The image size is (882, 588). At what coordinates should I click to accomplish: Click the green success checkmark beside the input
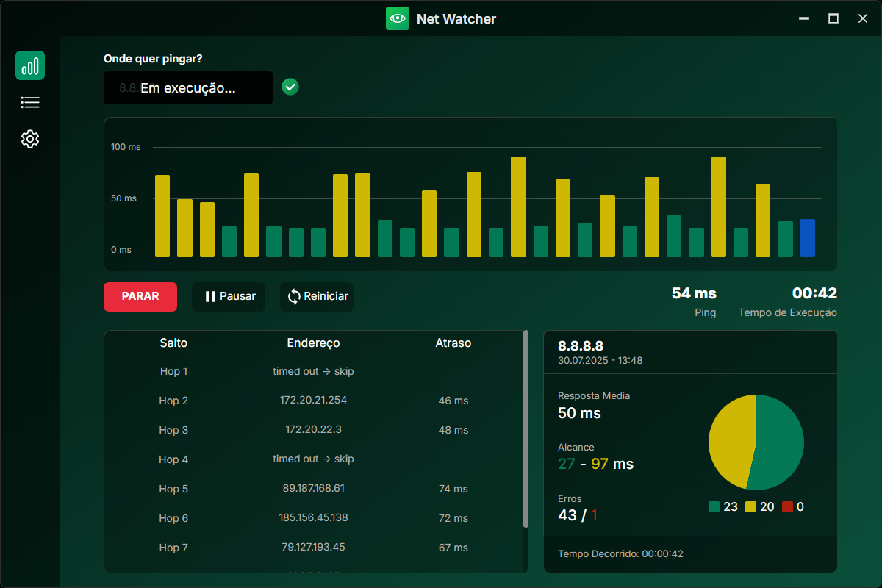[x=290, y=87]
